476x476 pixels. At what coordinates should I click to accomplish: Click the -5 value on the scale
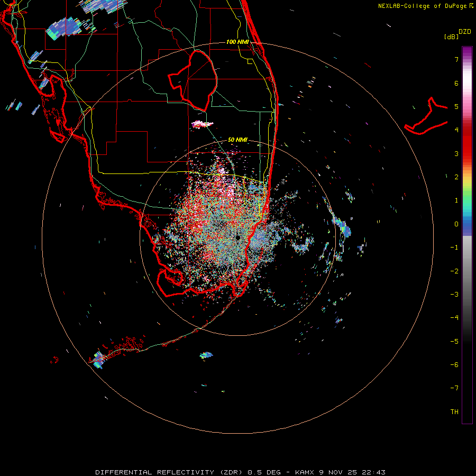[x=454, y=342]
